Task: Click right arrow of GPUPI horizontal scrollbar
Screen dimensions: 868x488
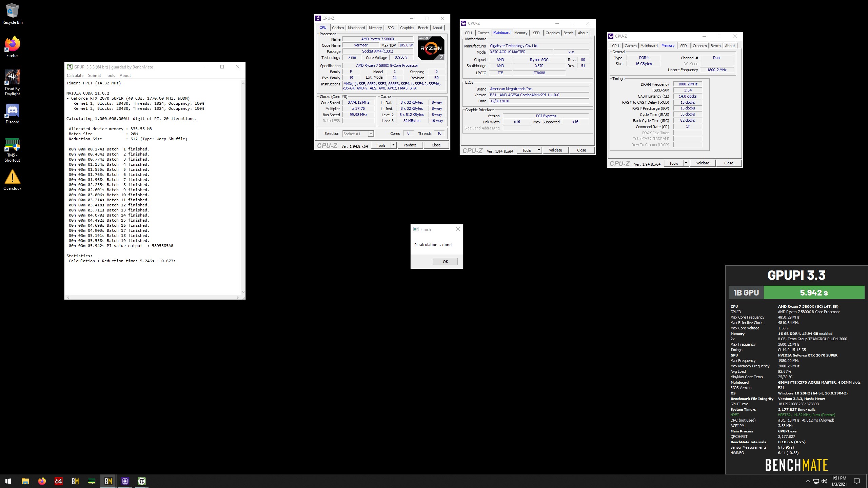Action: click(x=237, y=298)
